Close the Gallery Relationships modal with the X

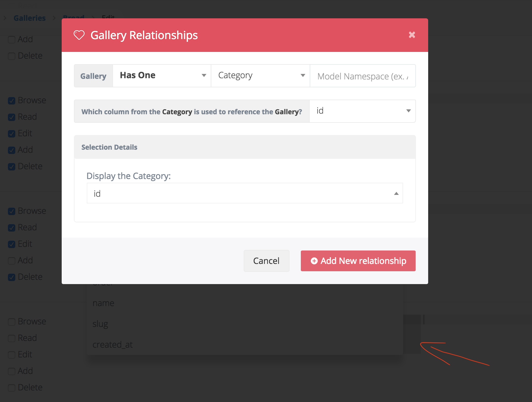point(412,35)
